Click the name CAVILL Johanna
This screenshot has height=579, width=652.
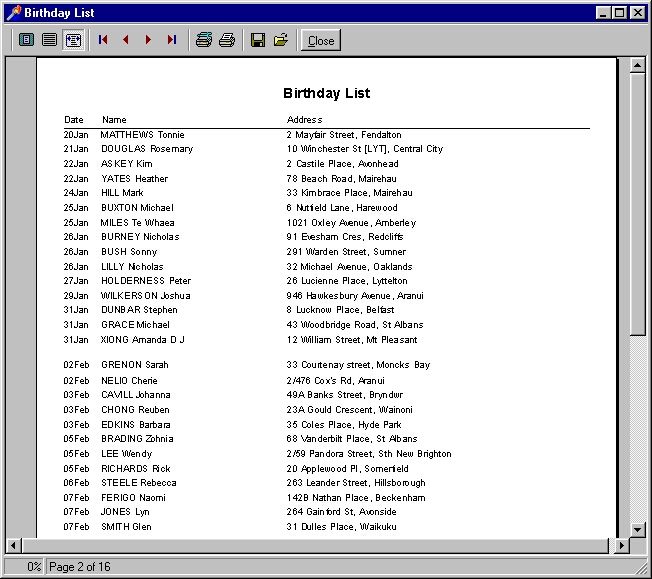tap(136, 395)
